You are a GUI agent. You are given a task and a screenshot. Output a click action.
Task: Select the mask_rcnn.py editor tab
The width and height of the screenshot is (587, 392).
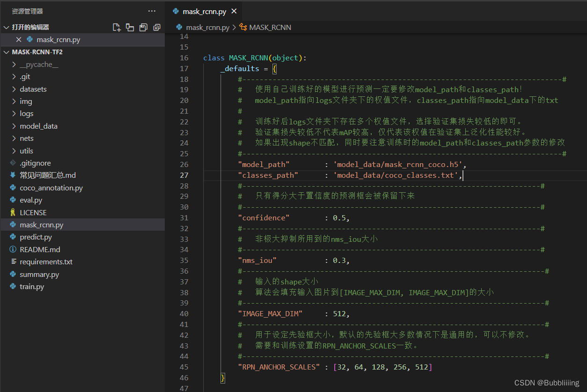(205, 11)
